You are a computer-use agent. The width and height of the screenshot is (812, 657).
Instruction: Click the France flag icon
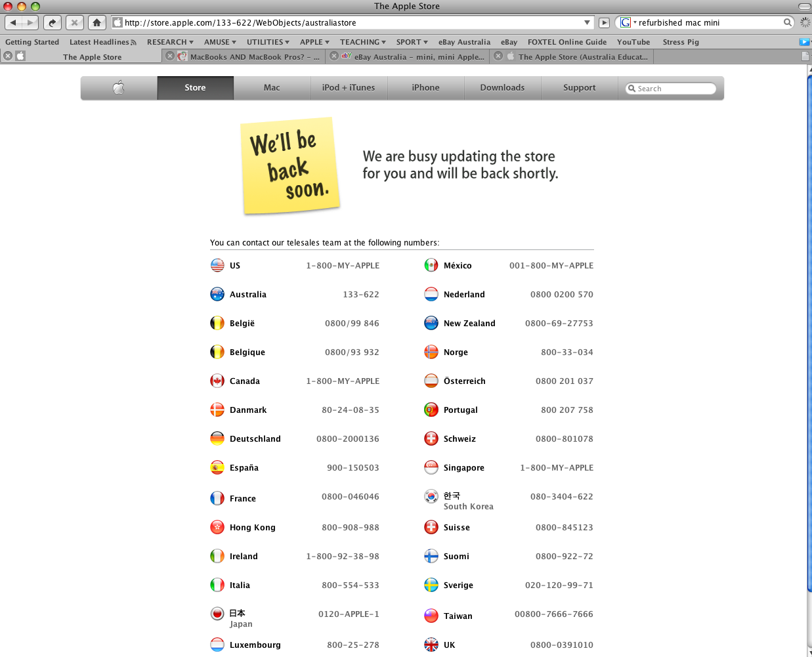(x=217, y=498)
